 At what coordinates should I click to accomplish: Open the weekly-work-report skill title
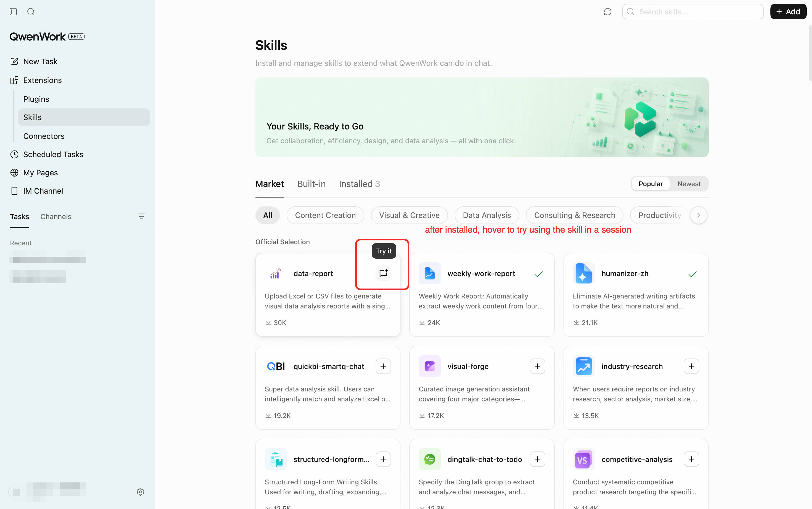point(481,273)
